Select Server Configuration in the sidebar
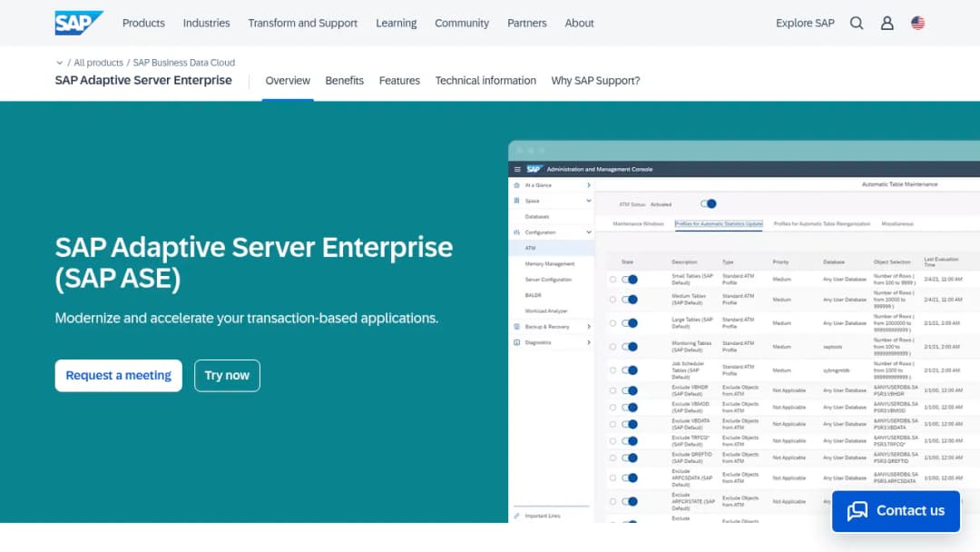This screenshot has width=980, height=552. tap(548, 280)
